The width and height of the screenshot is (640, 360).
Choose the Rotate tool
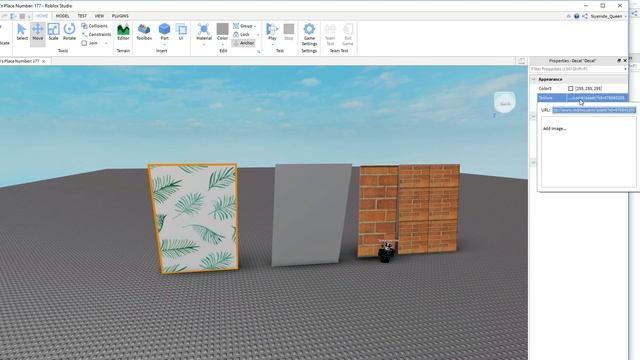click(x=69, y=32)
